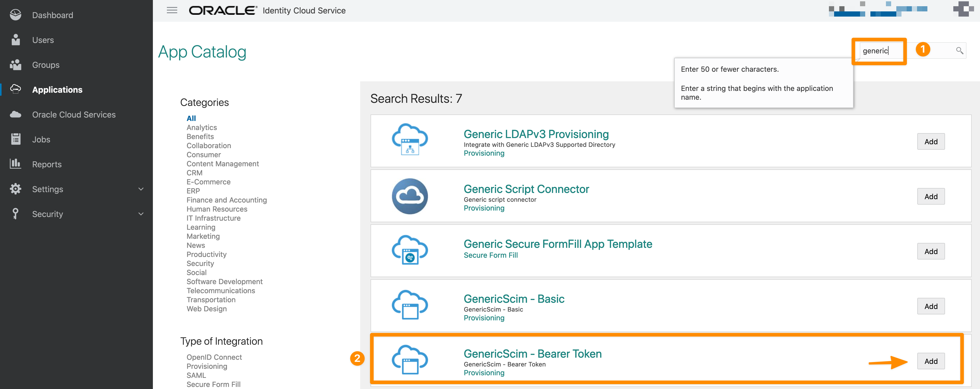Filter by Secure Form Fill integration type
Screen dimensions: 980x389
pos(214,384)
